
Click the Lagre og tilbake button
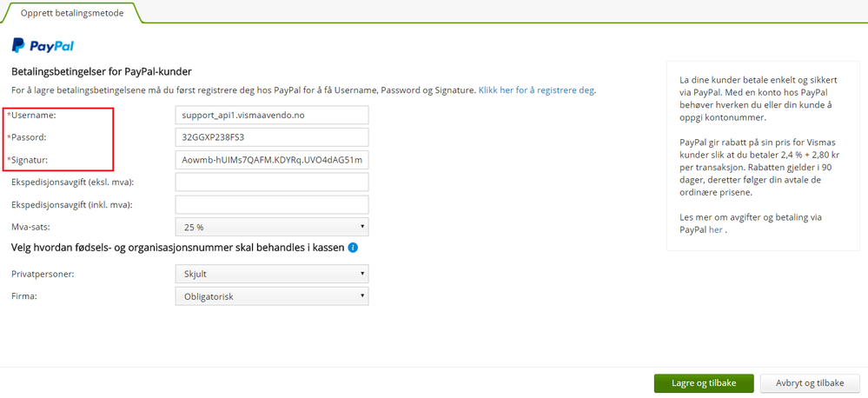coord(704,383)
